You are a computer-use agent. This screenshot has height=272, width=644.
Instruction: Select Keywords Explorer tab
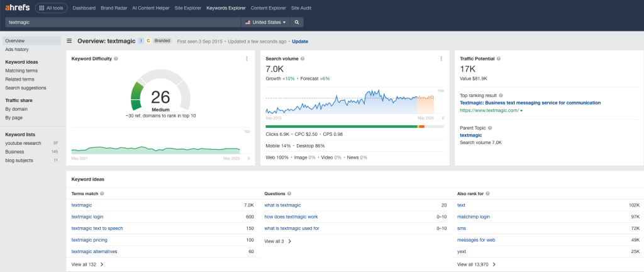226,8
